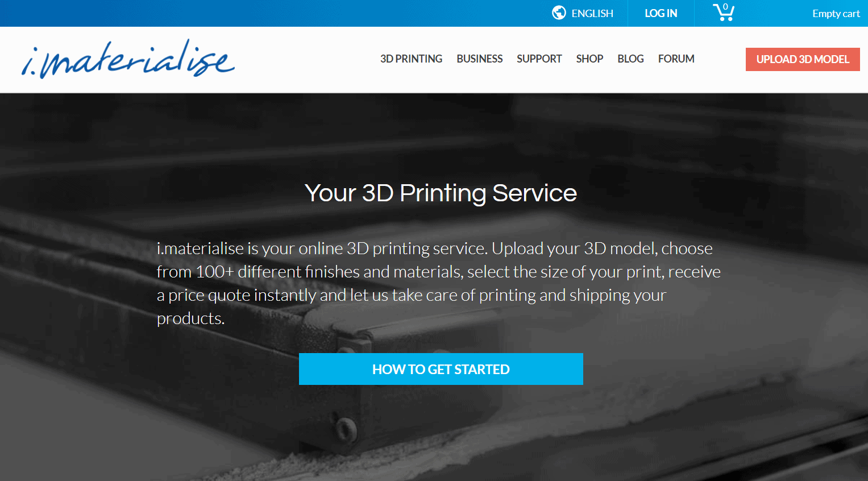The height and width of the screenshot is (481, 868).
Task: Click the Empty cart text
Action: (836, 14)
